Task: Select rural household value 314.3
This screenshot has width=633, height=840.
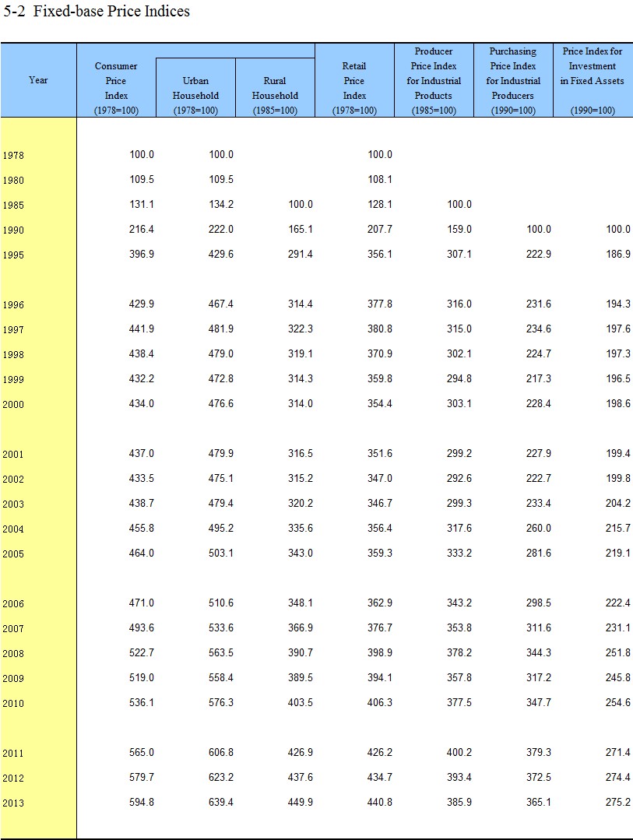Action: [x=301, y=378]
